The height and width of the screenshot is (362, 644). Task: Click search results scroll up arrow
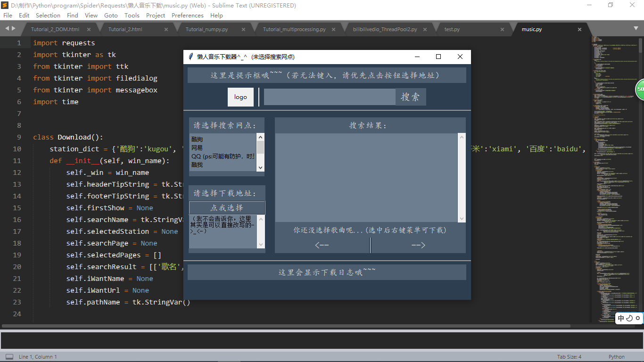coord(462,137)
